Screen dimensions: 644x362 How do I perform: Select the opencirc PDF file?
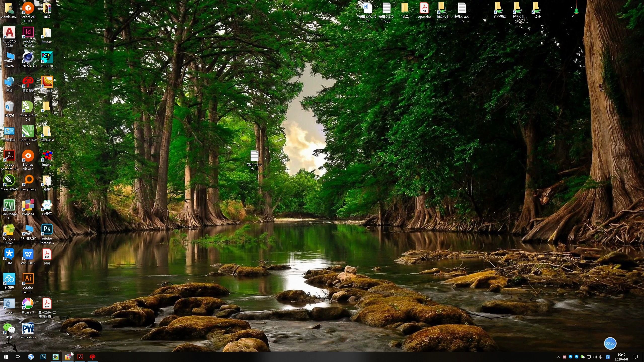point(424,9)
